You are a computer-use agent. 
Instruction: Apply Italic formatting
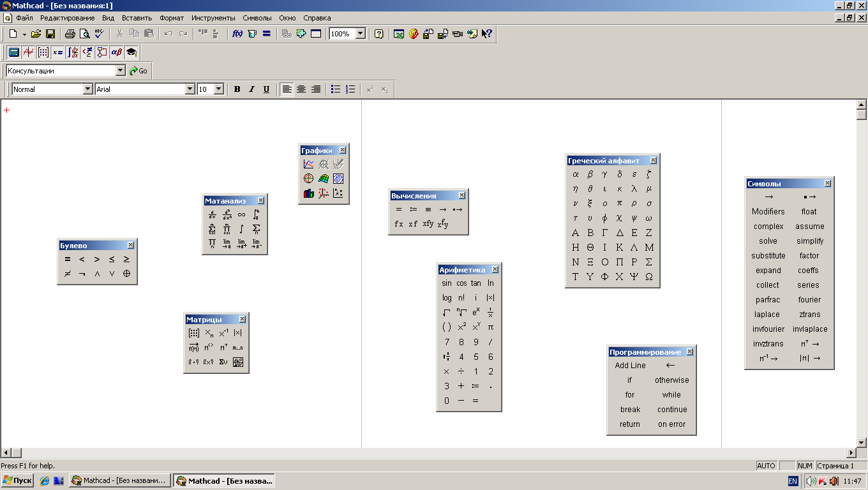pos(251,89)
